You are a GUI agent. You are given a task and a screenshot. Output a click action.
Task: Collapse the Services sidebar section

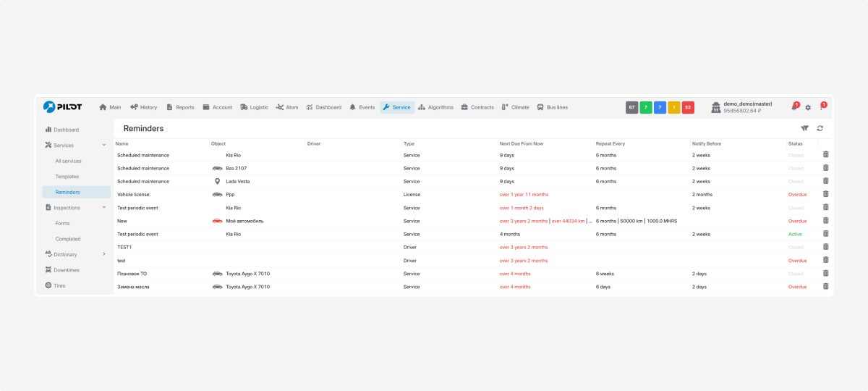pyautogui.click(x=104, y=146)
